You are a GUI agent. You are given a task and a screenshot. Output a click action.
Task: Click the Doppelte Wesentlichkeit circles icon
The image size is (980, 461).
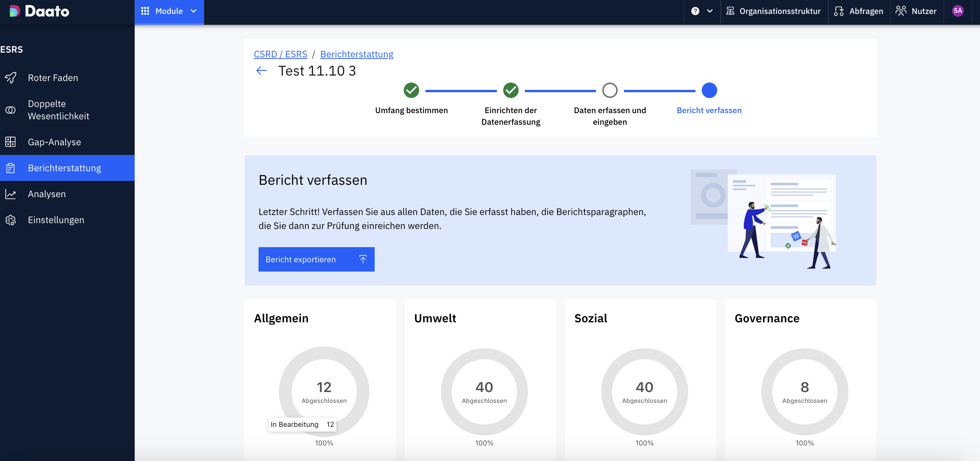click(x=10, y=110)
